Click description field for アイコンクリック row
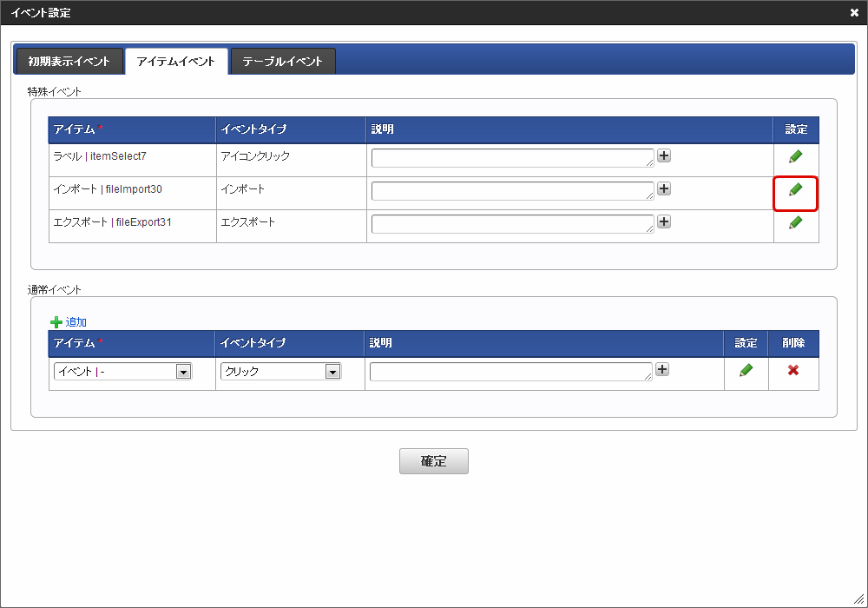The image size is (868, 608). 512,157
